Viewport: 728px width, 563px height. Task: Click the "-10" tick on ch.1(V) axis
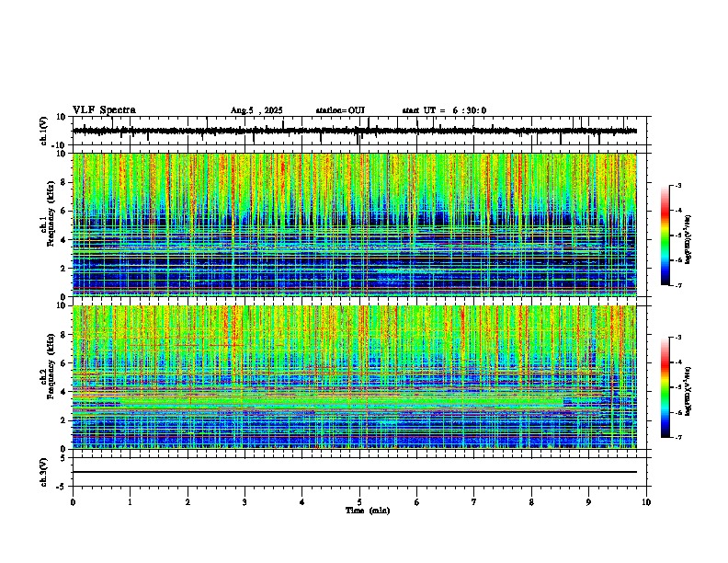60,145
